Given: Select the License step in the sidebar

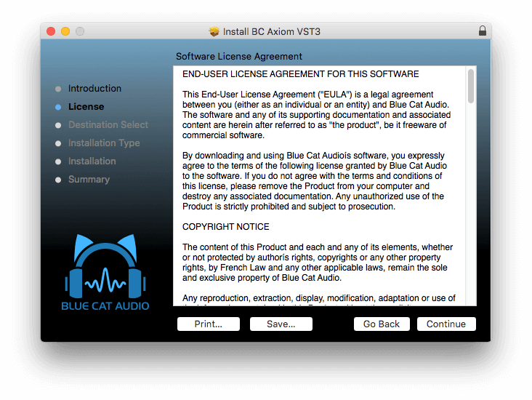Looking at the screenshot, I should 86,107.
